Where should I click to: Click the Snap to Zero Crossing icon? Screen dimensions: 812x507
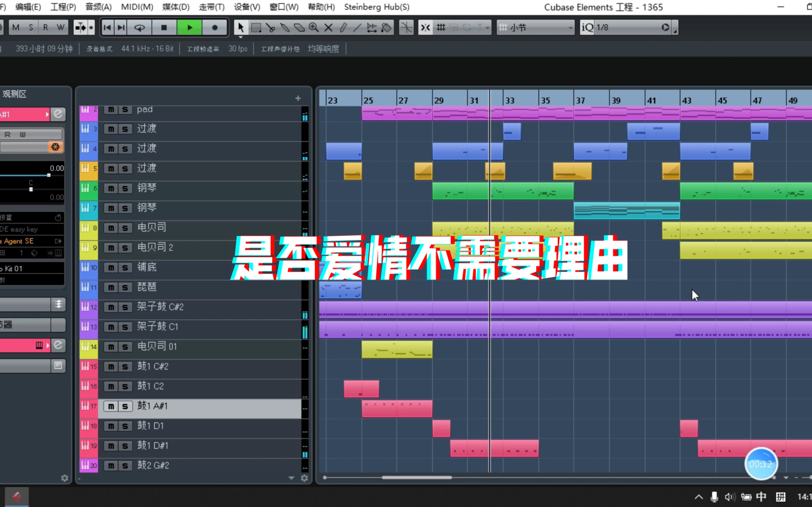406,28
